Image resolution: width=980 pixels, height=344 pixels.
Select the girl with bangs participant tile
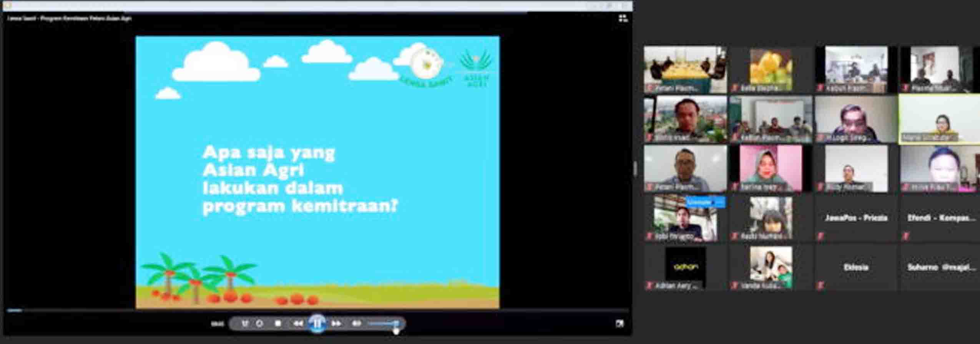pyautogui.click(x=771, y=218)
